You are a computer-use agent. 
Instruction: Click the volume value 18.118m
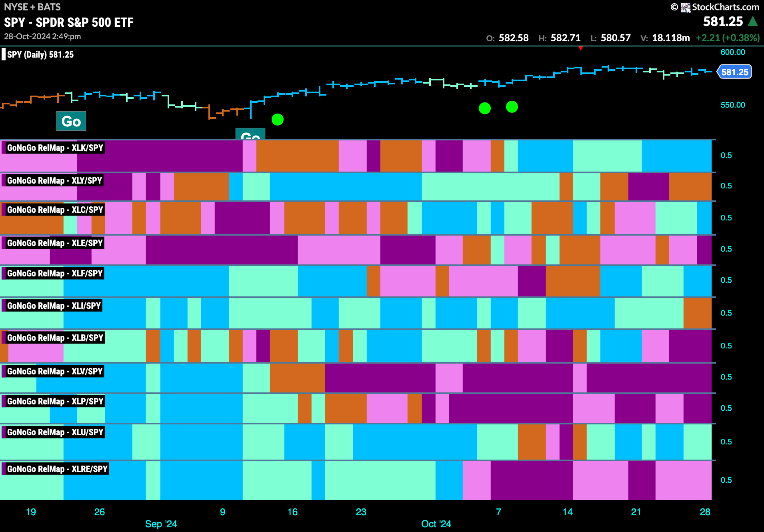point(671,38)
